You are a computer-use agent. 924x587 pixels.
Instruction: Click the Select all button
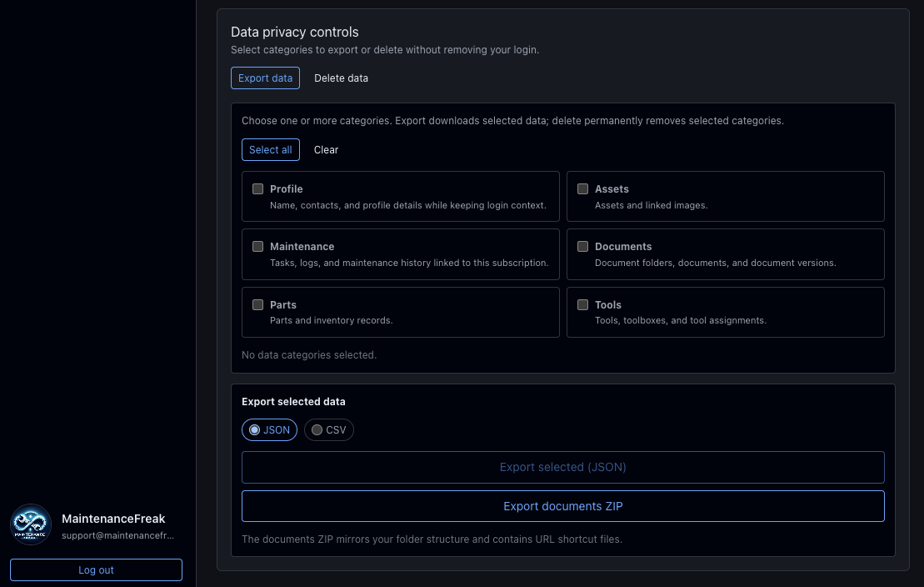pyautogui.click(x=271, y=150)
